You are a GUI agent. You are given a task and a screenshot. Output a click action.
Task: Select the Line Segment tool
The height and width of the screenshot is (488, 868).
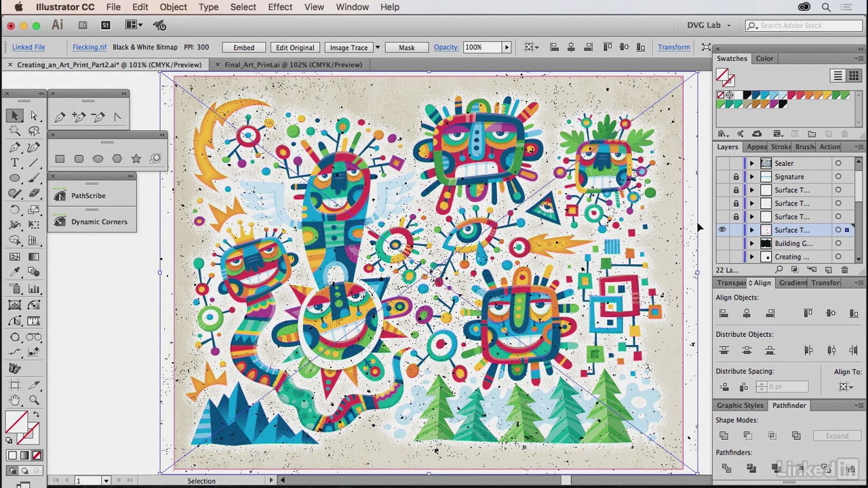coord(34,163)
